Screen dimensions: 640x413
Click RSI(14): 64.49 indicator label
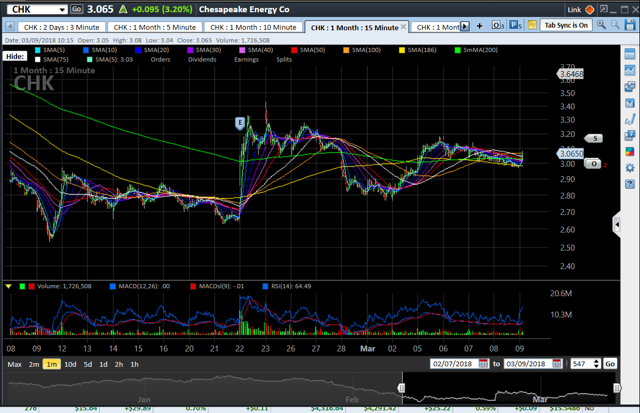pyautogui.click(x=291, y=286)
